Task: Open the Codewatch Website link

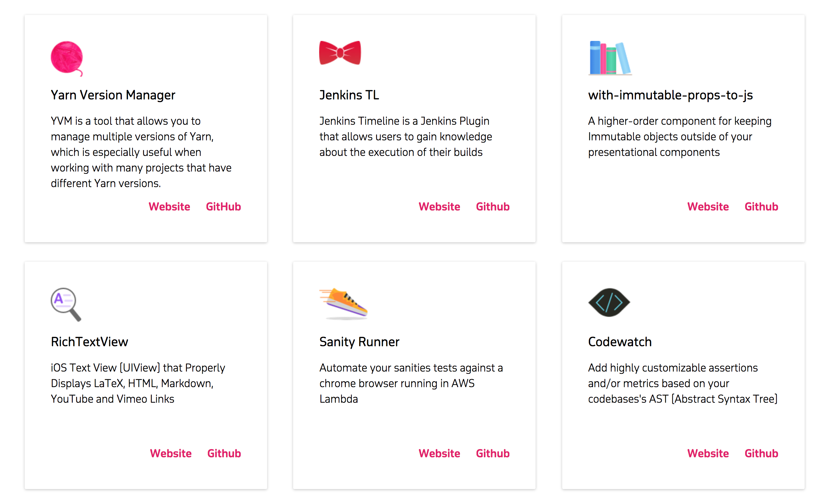Action: (708, 453)
